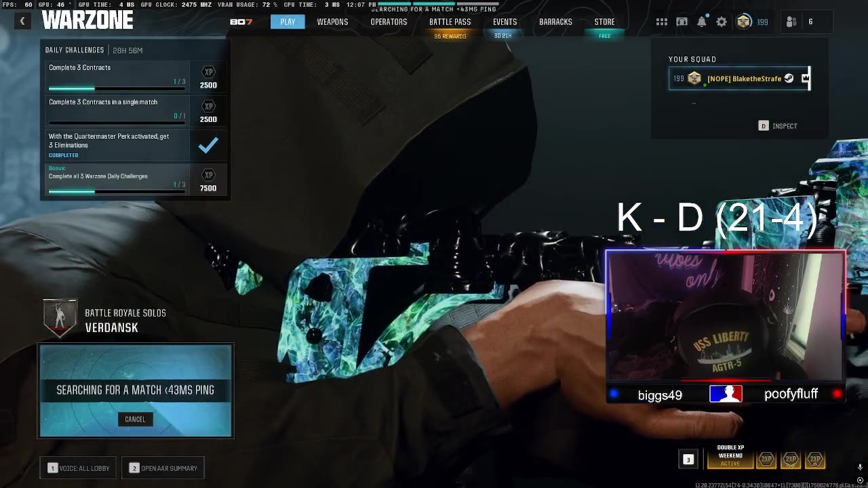The height and width of the screenshot is (488, 868).
Task: Toggle Voice: All Lobby channel
Action: [79, 468]
